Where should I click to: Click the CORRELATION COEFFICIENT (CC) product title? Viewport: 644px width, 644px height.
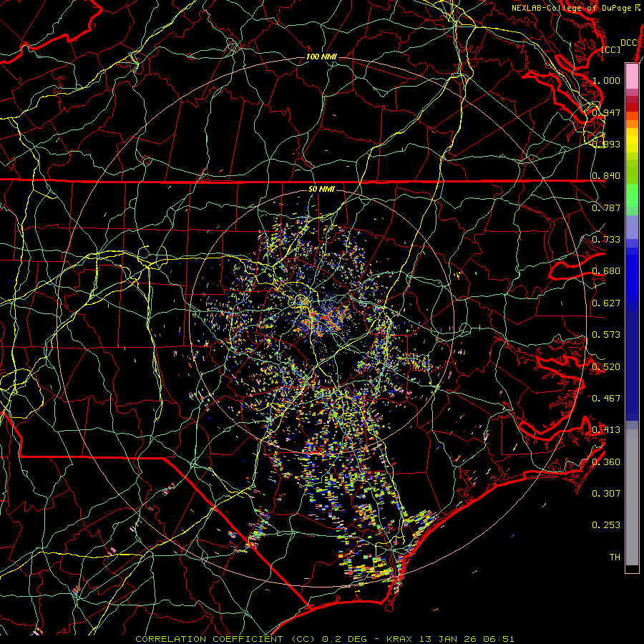(225, 639)
